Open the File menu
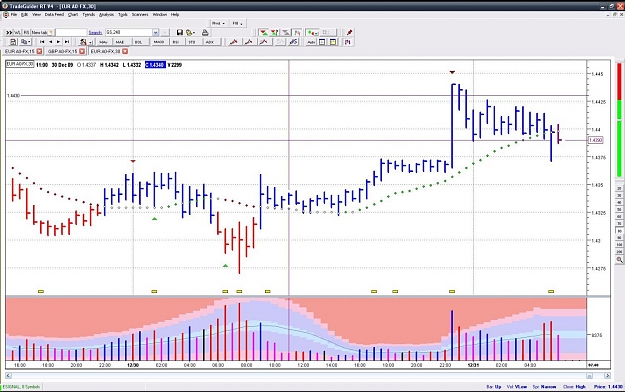625x392 pixels. point(14,14)
